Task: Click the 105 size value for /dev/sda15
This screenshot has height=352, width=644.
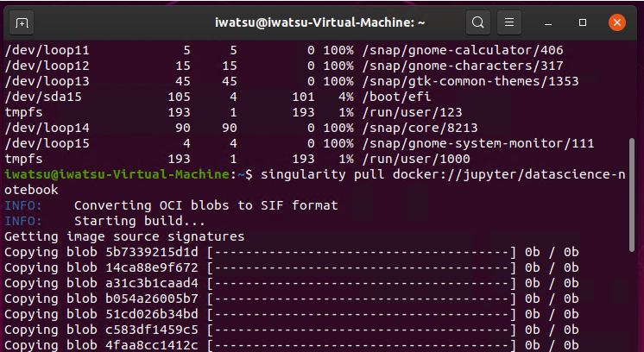Action: 179,97
